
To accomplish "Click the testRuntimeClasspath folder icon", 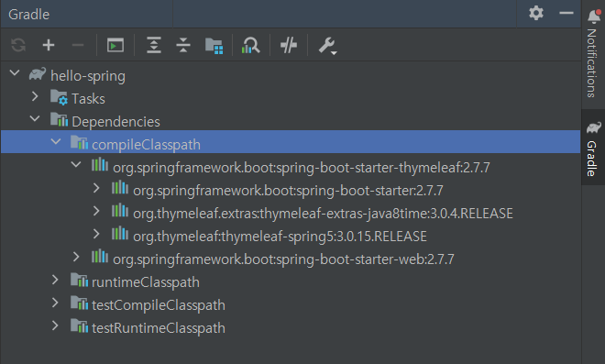I will point(80,325).
